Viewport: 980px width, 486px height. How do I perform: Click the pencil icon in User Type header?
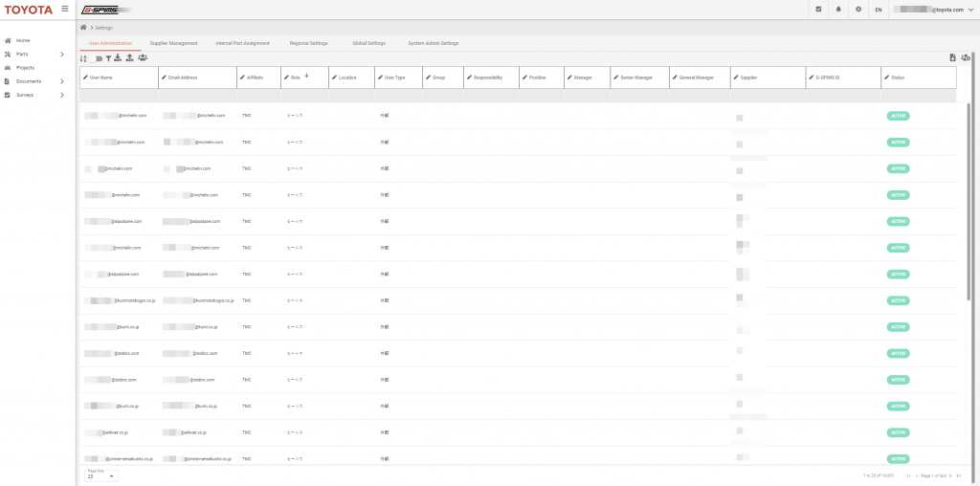pos(380,77)
